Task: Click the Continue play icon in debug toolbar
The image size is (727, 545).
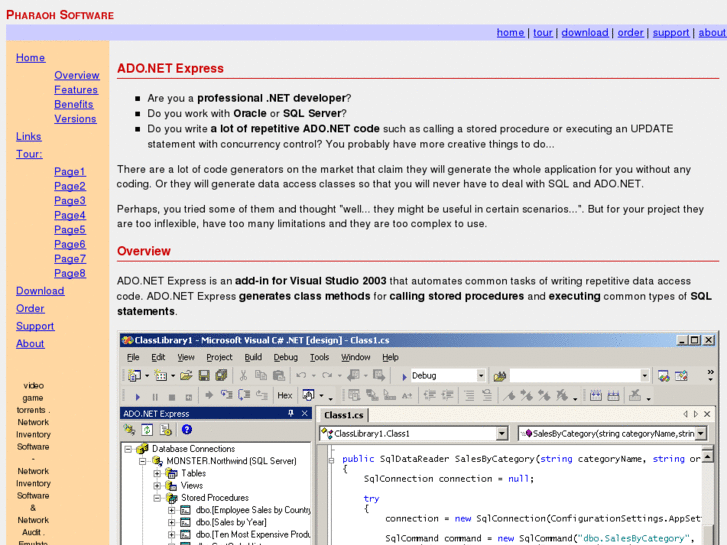Action: point(138,397)
